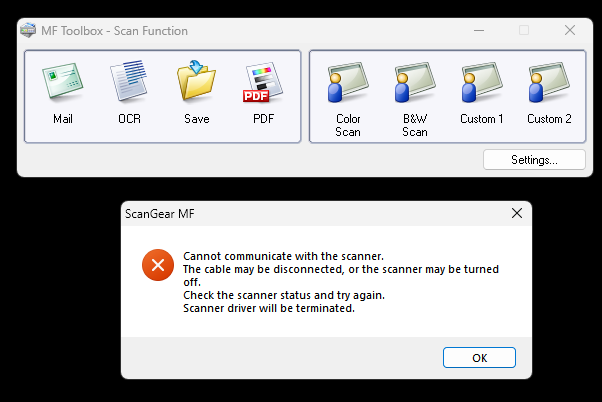Open the Settings... button
Viewport: 602px width, 402px height.
pos(534,160)
